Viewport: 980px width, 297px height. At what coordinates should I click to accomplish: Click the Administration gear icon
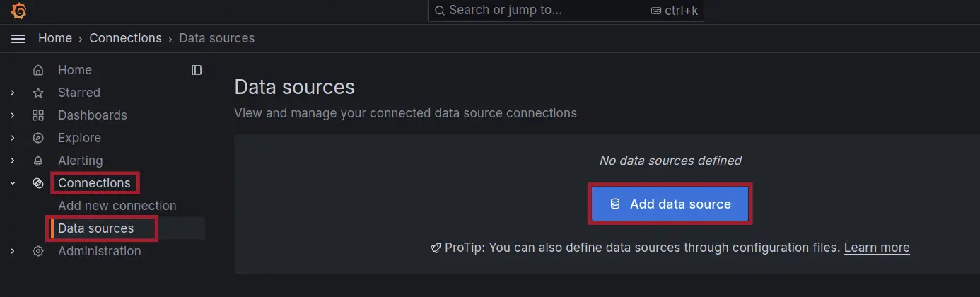coord(38,251)
